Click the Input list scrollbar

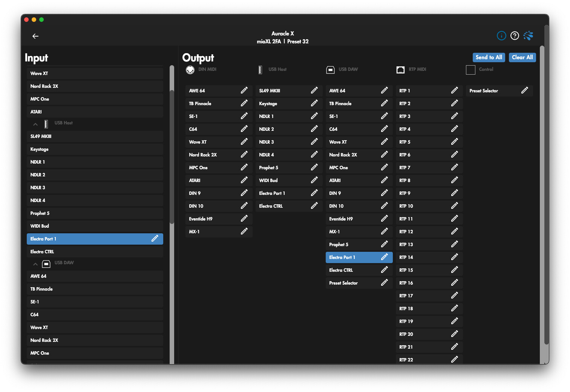[172, 157]
